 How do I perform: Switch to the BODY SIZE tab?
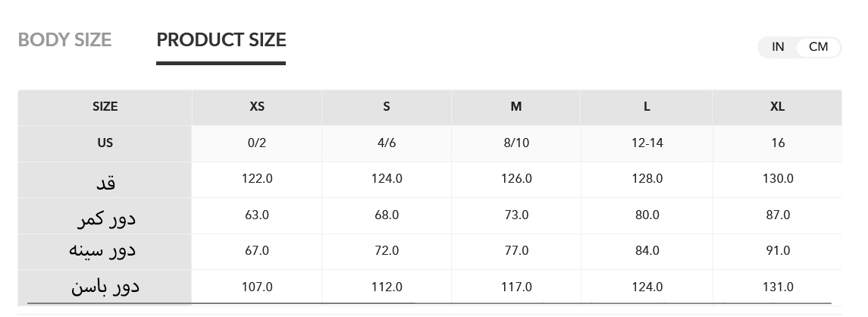[x=64, y=40]
